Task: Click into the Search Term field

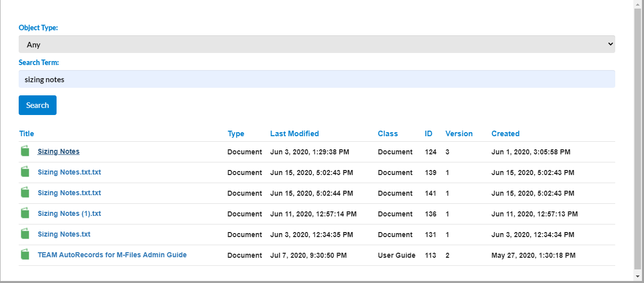Action: click(x=317, y=79)
